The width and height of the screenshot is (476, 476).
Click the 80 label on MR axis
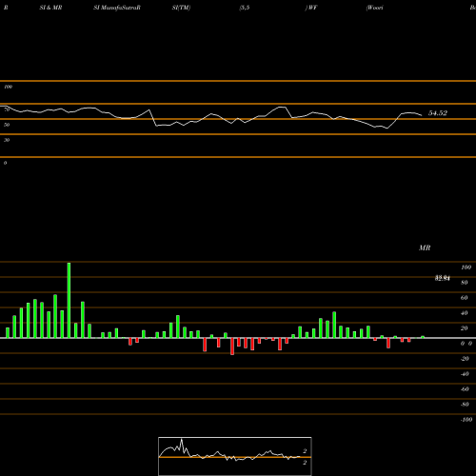pyautogui.click(x=465, y=283)
